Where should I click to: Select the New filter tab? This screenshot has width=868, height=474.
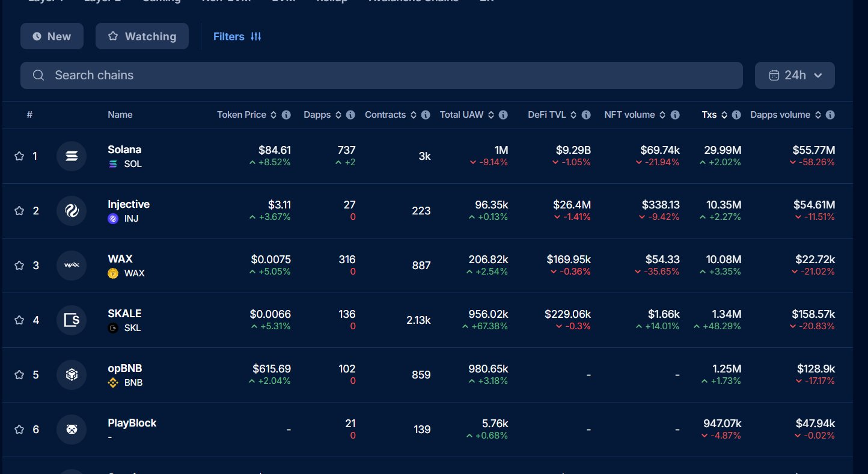[52, 36]
